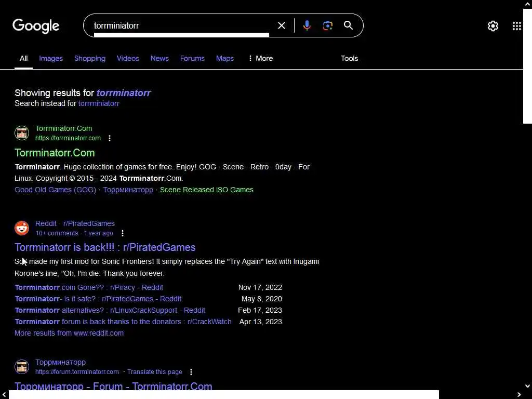Open the Tools options
Screen dimensions: 532x399
click(x=349, y=58)
